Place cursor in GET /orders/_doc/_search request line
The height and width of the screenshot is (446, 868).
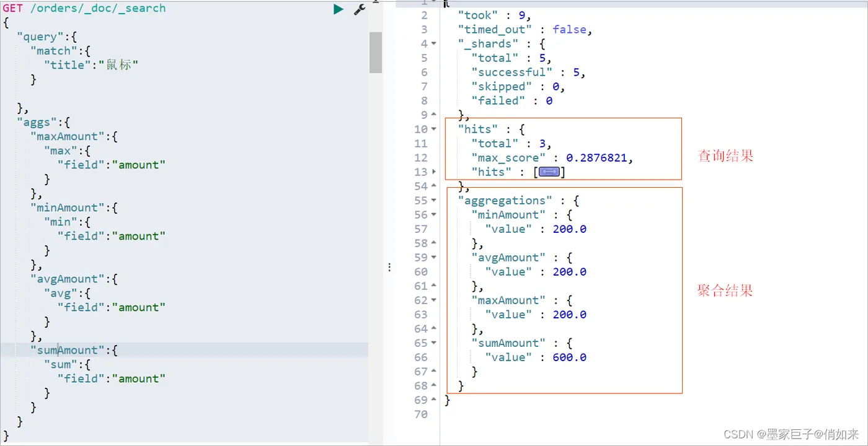coord(84,8)
